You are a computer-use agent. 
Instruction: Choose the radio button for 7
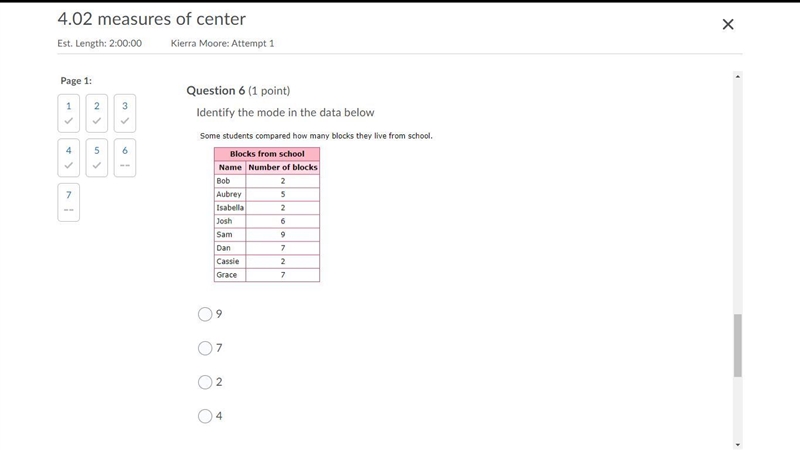coord(205,348)
